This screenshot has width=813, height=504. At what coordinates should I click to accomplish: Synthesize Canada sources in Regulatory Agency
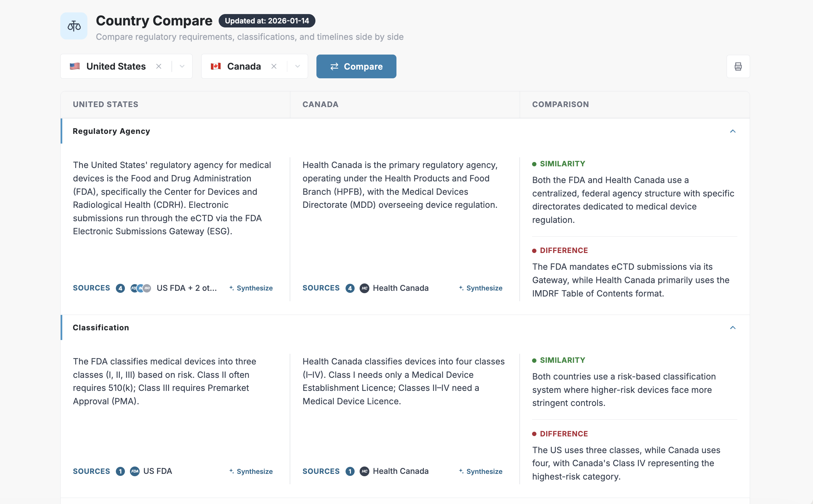pyautogui.click(x=481, y=288)
